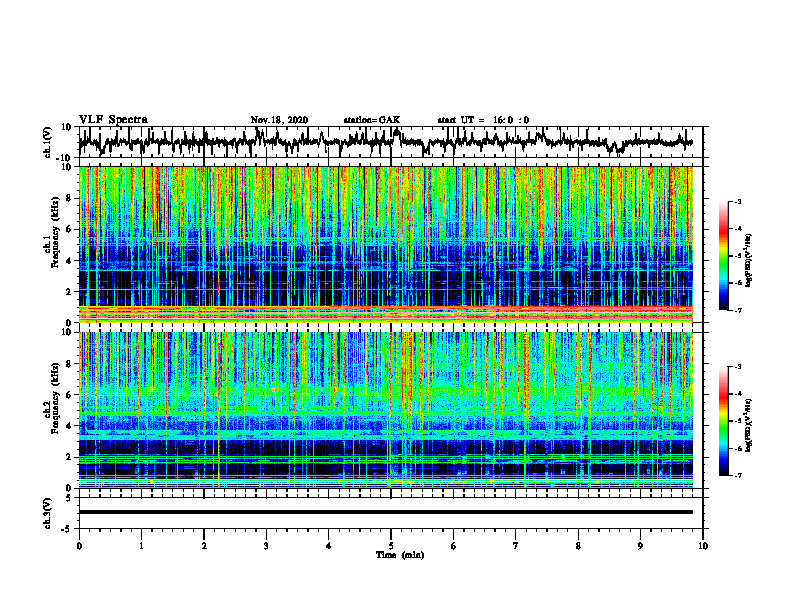The width and height of the screenshot is (792, 612).
Task: Click the "-7" label on ch.2 color scale
Action: point(738,476)
